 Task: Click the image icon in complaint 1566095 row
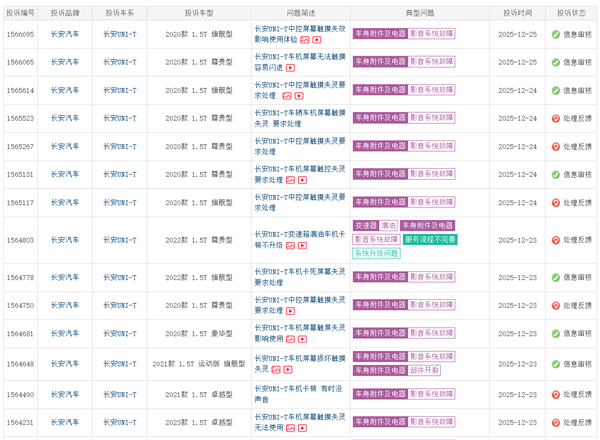[x=305, y=40]
